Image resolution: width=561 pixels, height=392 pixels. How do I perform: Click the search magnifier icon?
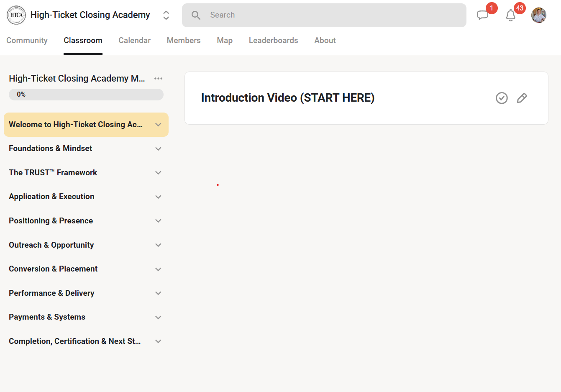point(196,15)
